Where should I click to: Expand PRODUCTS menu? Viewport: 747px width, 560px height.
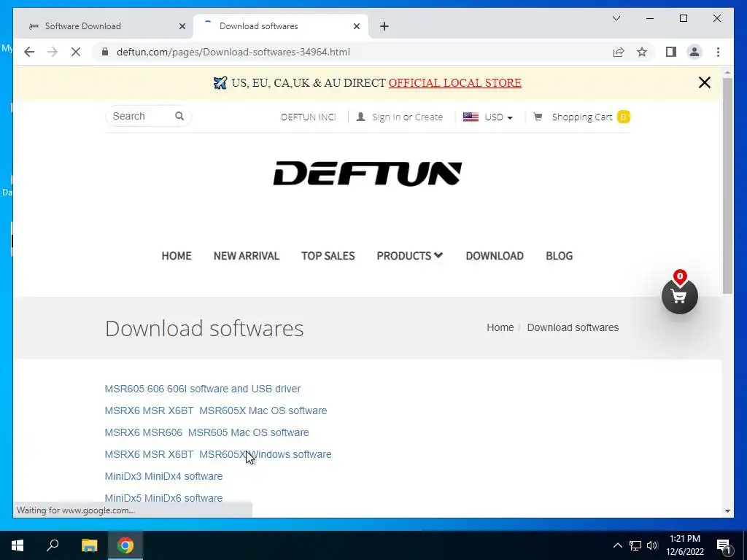[410, 256]
